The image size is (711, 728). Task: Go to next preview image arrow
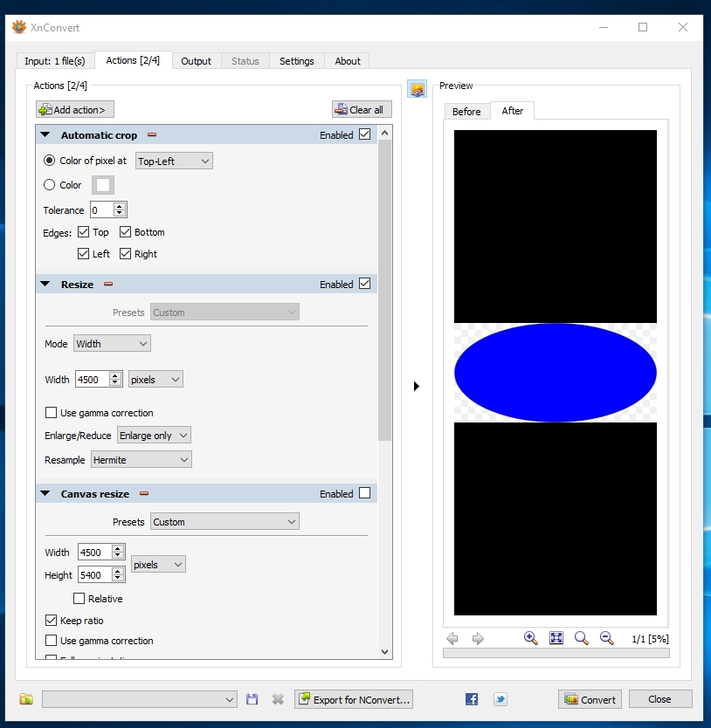pos(478,638)
